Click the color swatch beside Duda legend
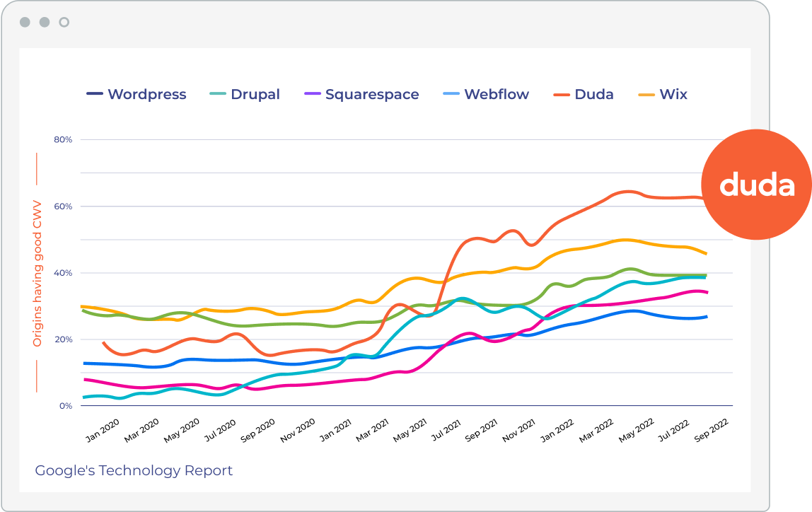Image resolution: width=812 pixels, height=512 pixels. click(x=562, y=94)
